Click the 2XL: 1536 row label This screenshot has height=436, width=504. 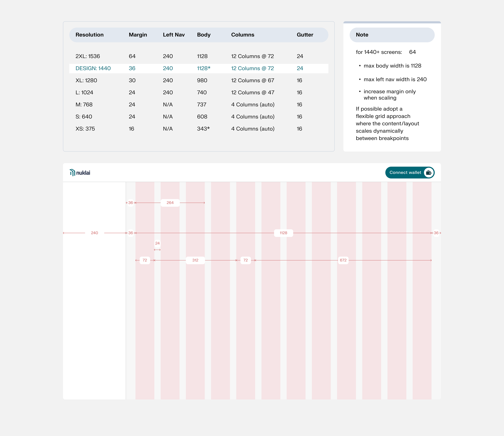(x=88, y=56)
